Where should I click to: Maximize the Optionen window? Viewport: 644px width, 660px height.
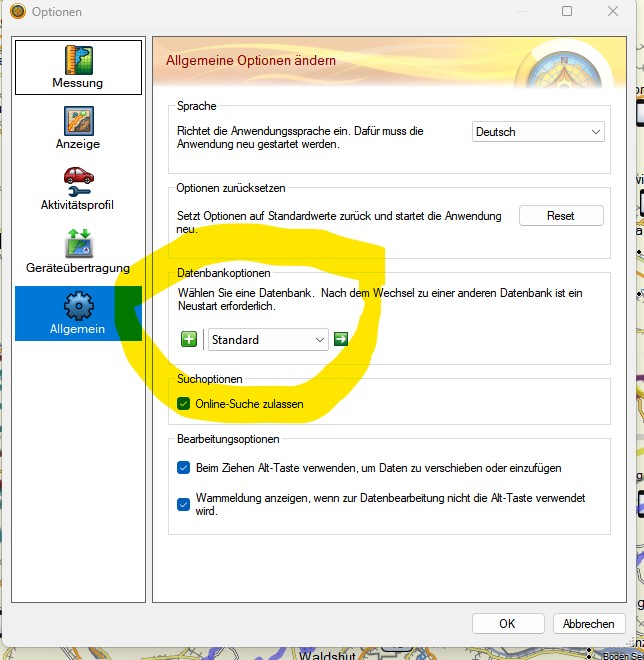click(567, 11)
